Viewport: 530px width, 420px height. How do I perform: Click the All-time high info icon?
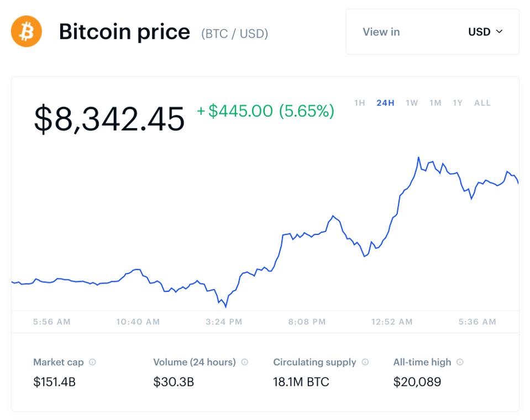pos(460,362)
